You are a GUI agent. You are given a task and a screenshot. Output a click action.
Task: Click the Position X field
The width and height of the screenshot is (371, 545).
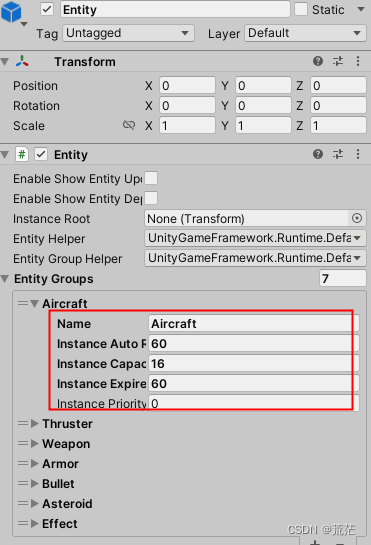[187, 86]
